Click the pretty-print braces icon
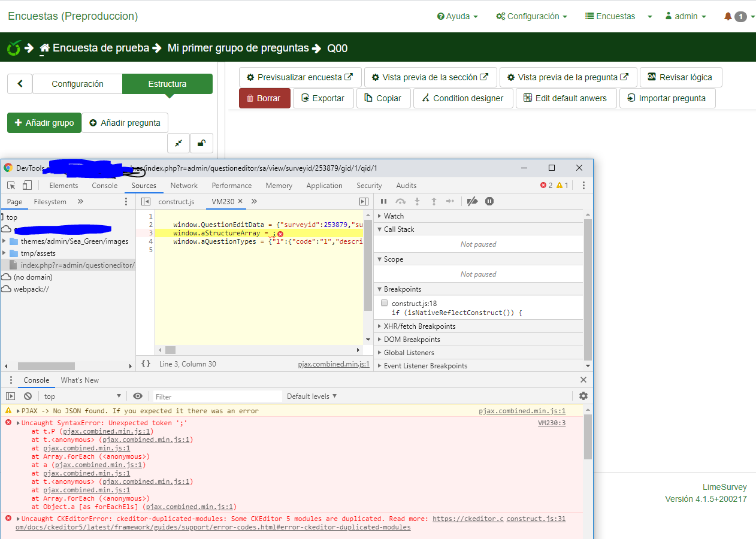This screenshot has width=756, height=539. pyautogui.click(x=146, y=364)
